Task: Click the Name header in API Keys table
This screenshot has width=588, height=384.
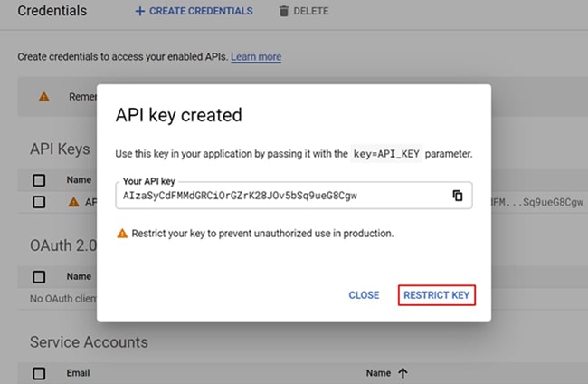Action: tap(79, 180)
